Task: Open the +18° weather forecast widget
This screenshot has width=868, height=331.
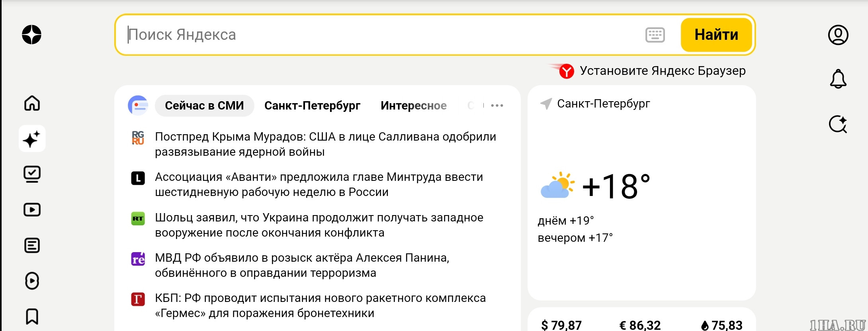Action: (616, 186)
